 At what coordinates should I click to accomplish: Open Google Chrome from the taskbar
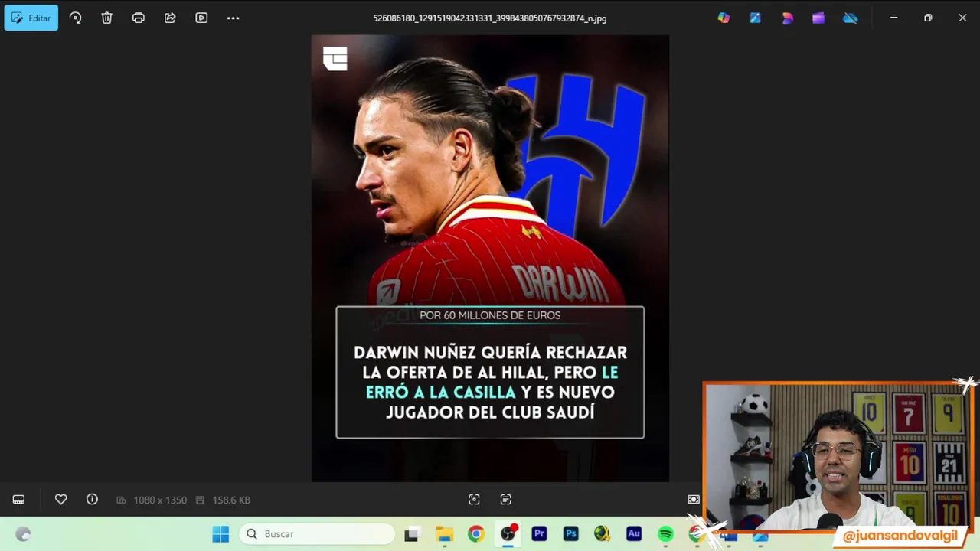point(476,534)
